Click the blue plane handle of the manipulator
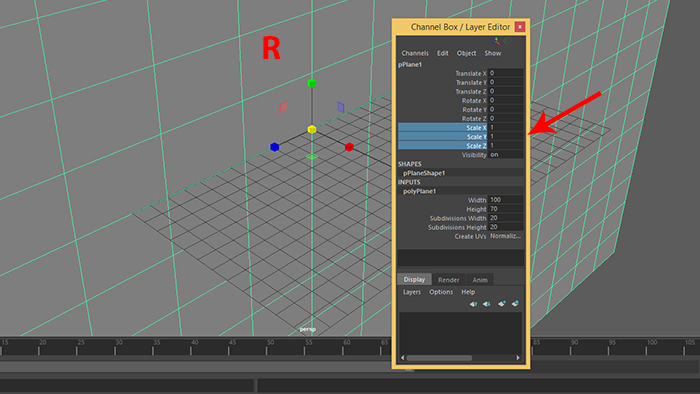 tap(341, 107)
